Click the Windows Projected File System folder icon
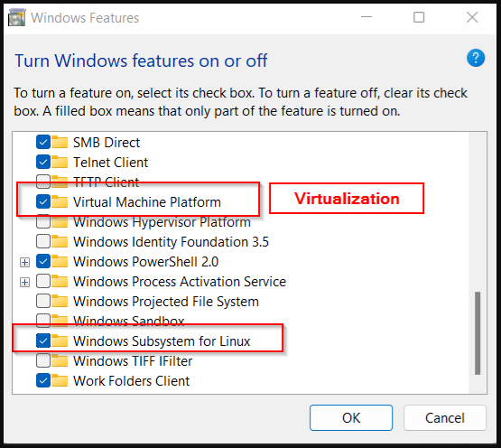Viewport: 501px width, 448px height. click(x=60, y=301)
